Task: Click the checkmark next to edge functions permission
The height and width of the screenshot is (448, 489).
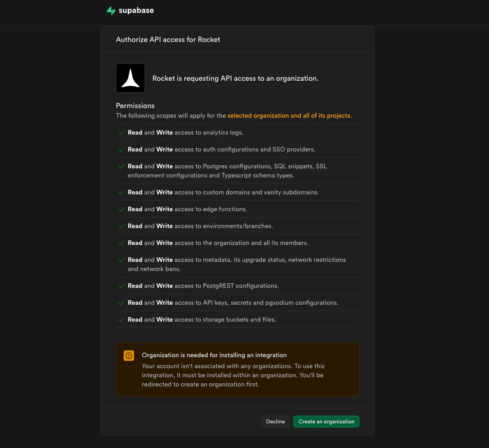Action: pos(121,209)
